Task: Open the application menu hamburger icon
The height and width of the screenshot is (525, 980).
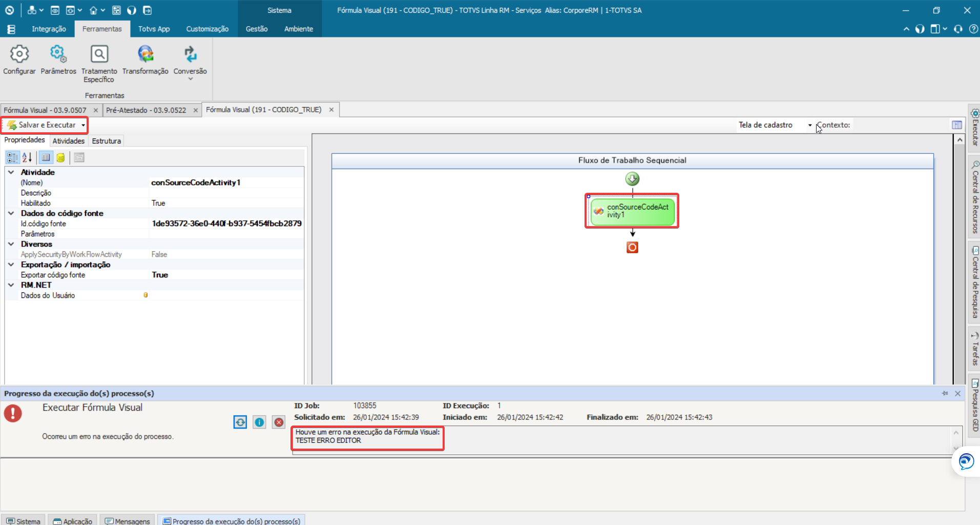Action: pos(11,29)
